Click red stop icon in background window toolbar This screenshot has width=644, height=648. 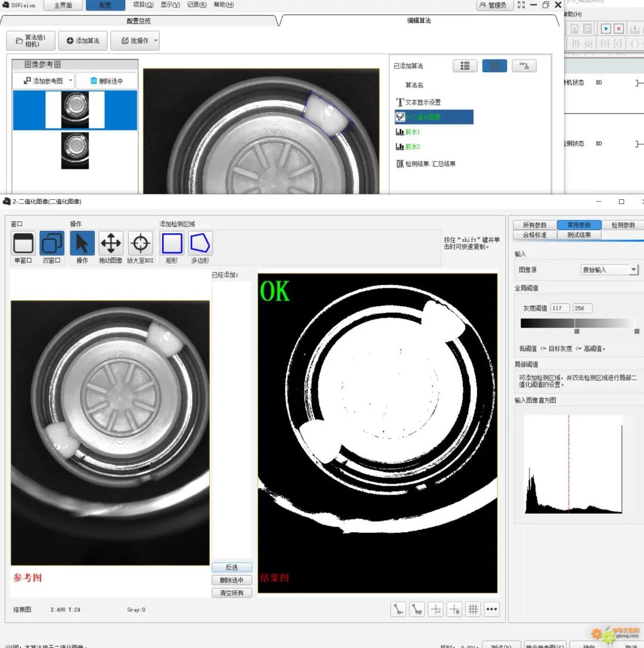tap(619, 29)
